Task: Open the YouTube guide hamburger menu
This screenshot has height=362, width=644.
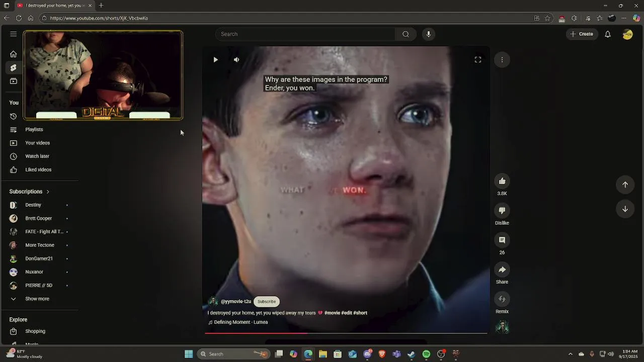Action: pyautogui.click(x=14, y=34)
